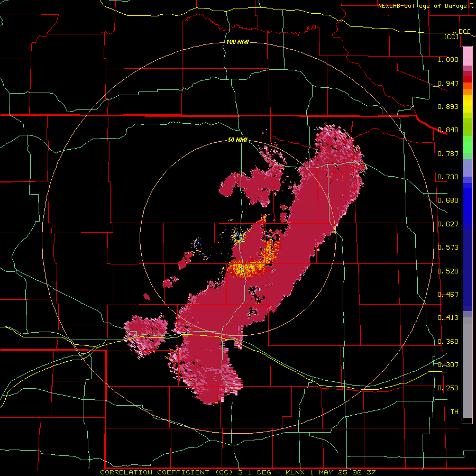476x476 pixels.
Task: Click the 0.307 scale value
Action: pos(448,365)
